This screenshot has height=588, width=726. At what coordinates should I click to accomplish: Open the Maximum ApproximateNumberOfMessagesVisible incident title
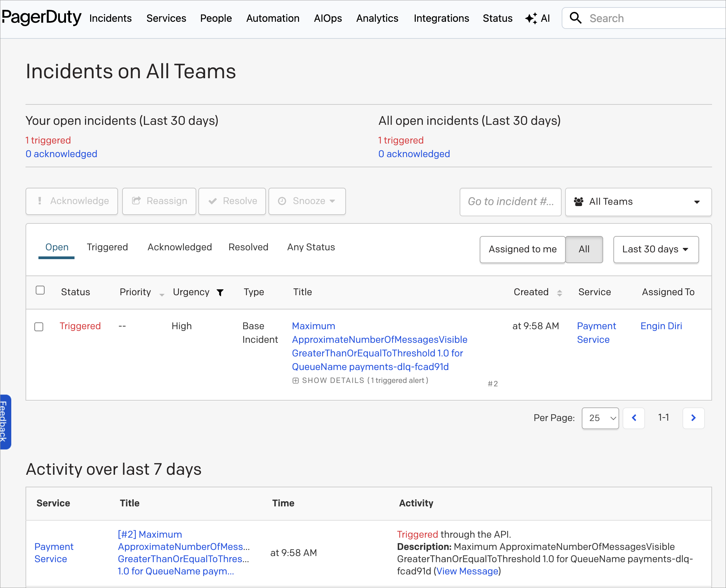(380, 347)
